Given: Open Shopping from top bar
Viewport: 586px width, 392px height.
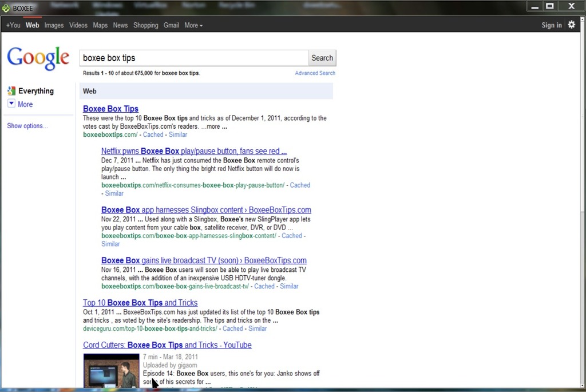Looking at the screenshot, I should click(x=146, y=25).
